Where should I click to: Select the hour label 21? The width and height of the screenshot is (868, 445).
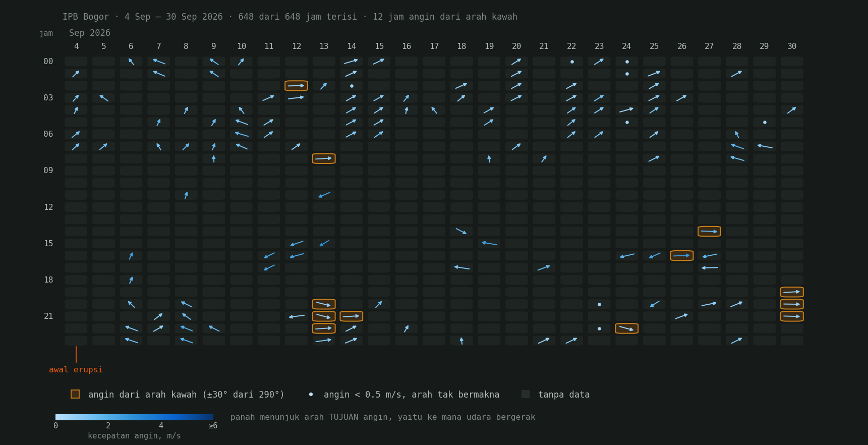(48, 316)
